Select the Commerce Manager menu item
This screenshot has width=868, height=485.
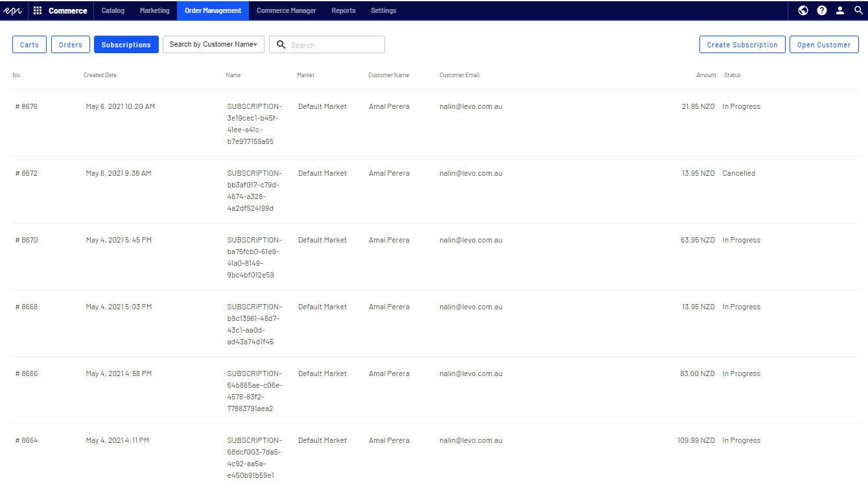pyautogui.click(x=286, y=10)
